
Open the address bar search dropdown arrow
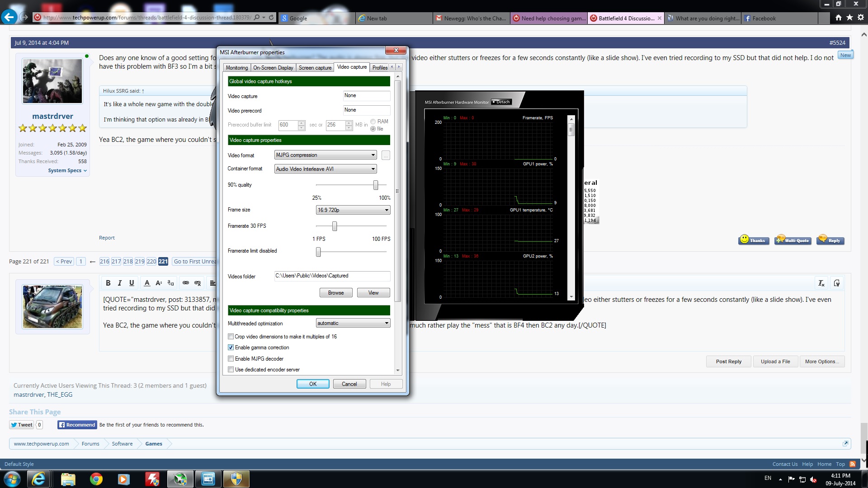[x=264, y=18]
